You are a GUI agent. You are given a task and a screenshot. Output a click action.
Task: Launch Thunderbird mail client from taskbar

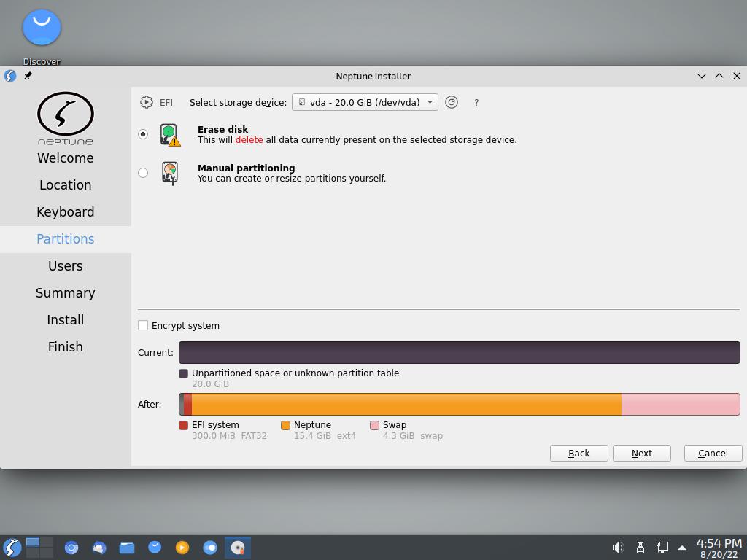pyautogui.click(x=99, y=548)
